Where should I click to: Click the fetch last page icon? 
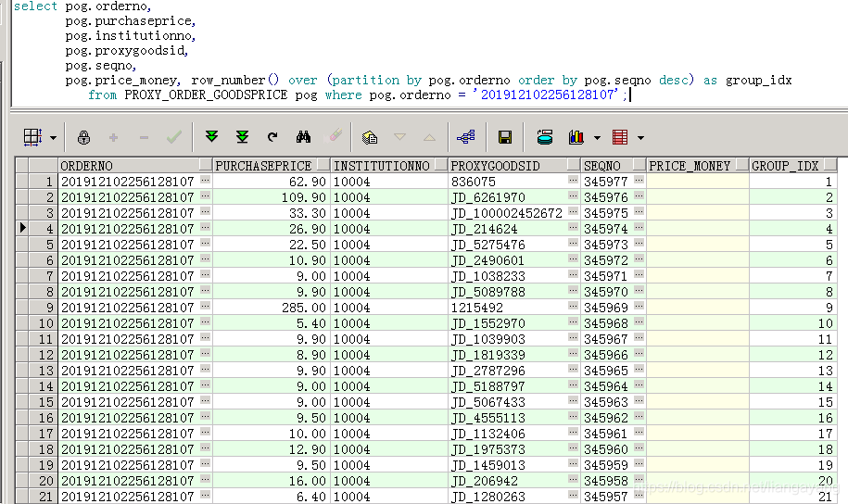click(x=242, y=137)
